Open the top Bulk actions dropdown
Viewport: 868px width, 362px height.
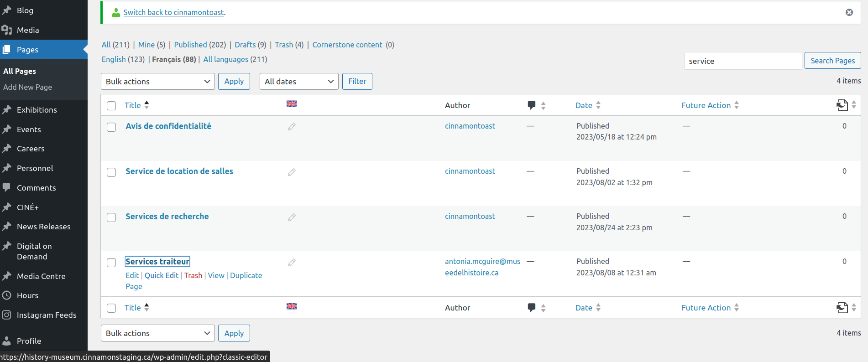coord(158,82)
